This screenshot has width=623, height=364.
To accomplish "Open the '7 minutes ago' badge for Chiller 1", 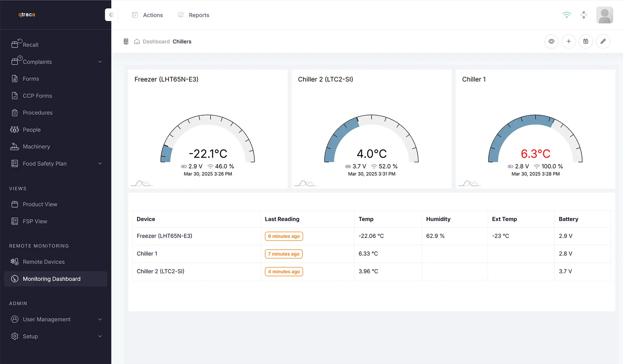I will [x=284, y=254].
